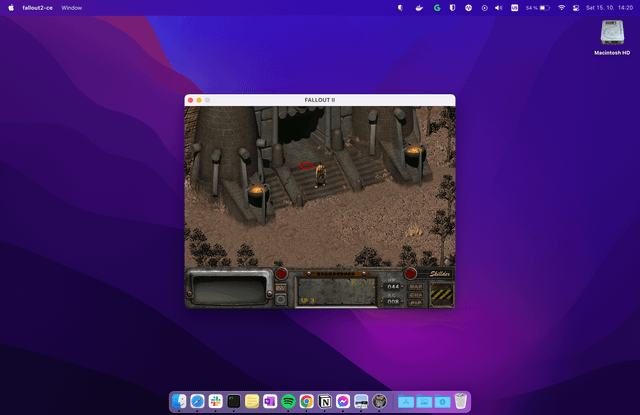The width and height of the screenshot is (640, 415).
Task: Open the Wi-Fi status menu
Action: coord(561,8)
